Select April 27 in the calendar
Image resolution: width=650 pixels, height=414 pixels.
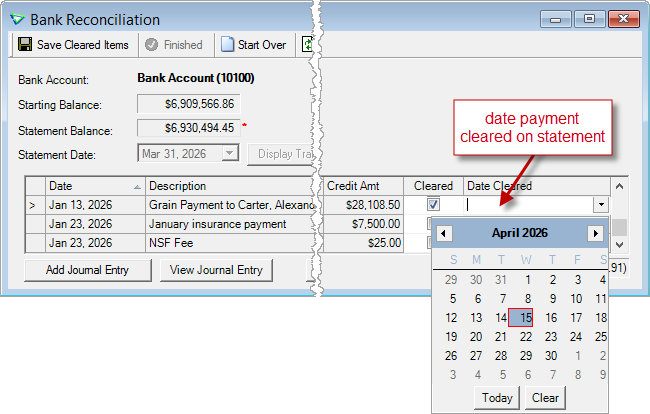[476, 356]
